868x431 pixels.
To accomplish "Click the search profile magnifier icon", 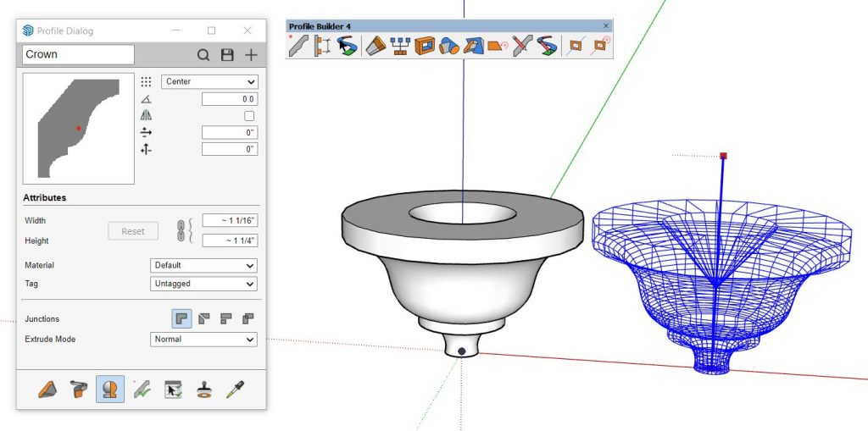I will [203, 55].
